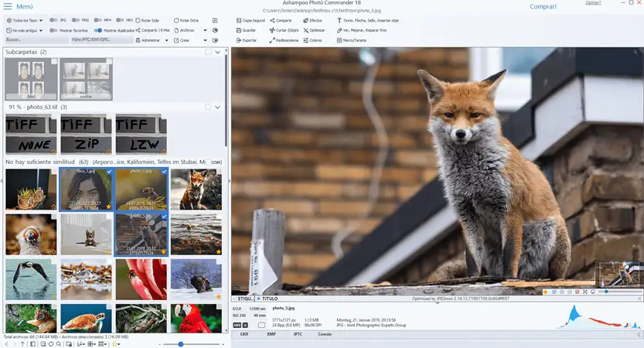Click the magnifier search icon in bottom toolbar
644x348 pixels.
[59, 344]
